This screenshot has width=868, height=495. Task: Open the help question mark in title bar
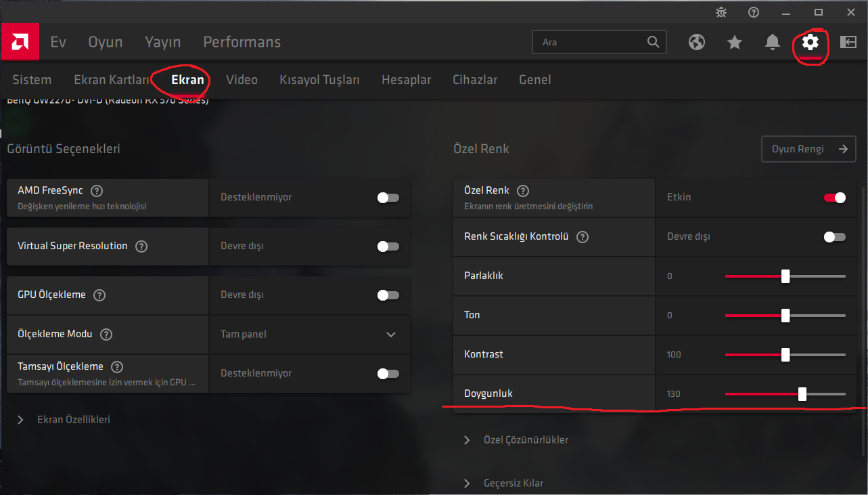coord(754,12)
